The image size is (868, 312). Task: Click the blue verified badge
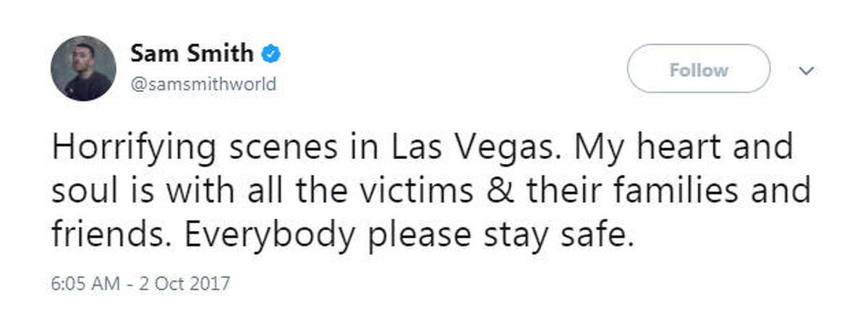tap(272, 53)
